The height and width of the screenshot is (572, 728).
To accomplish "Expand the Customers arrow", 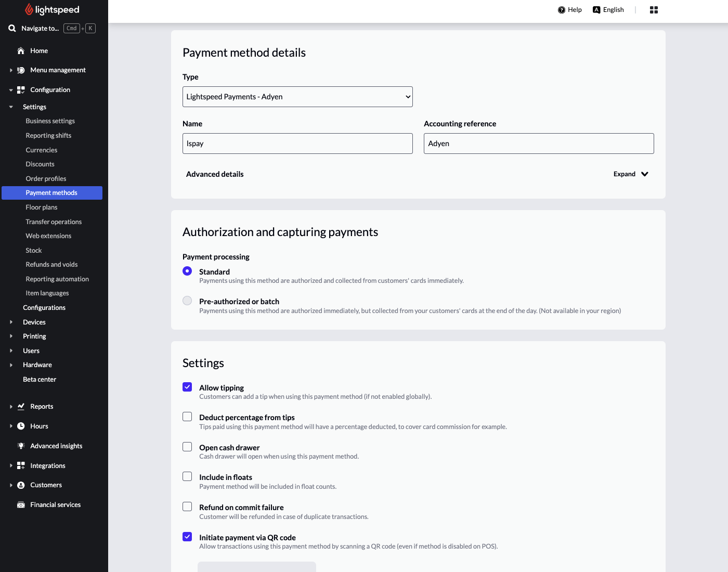I will (x=11, y=485).
